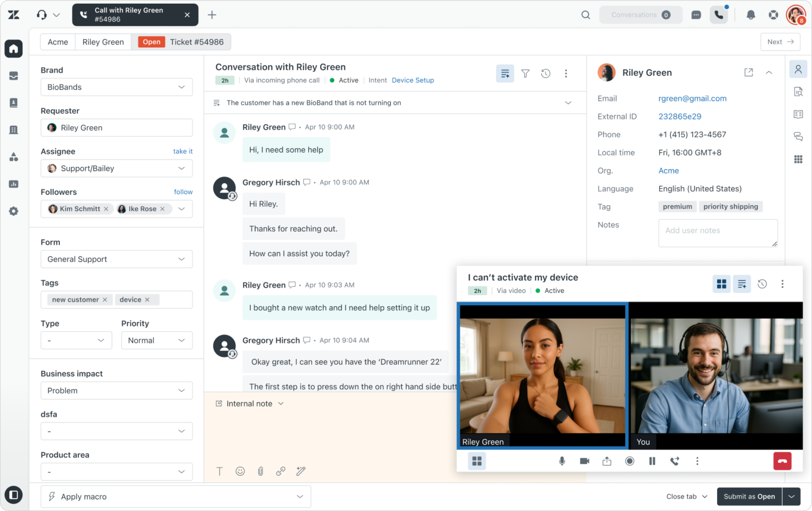Image resolution: width=812 pixels, height=511 pixels.
Task: Open the search icon in top bar
Action: coord(586,15)
